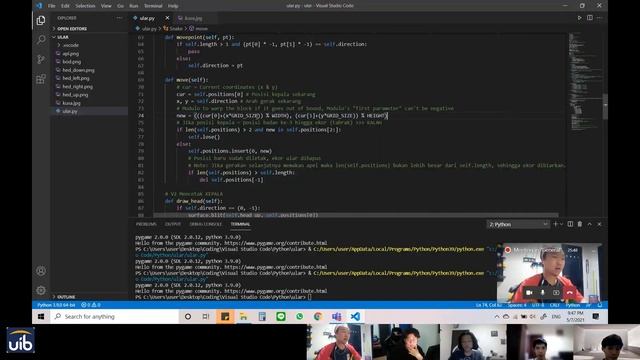Change the language mode Python in the status bar
The width and height of the screenshot is (640, 360).
573,305
